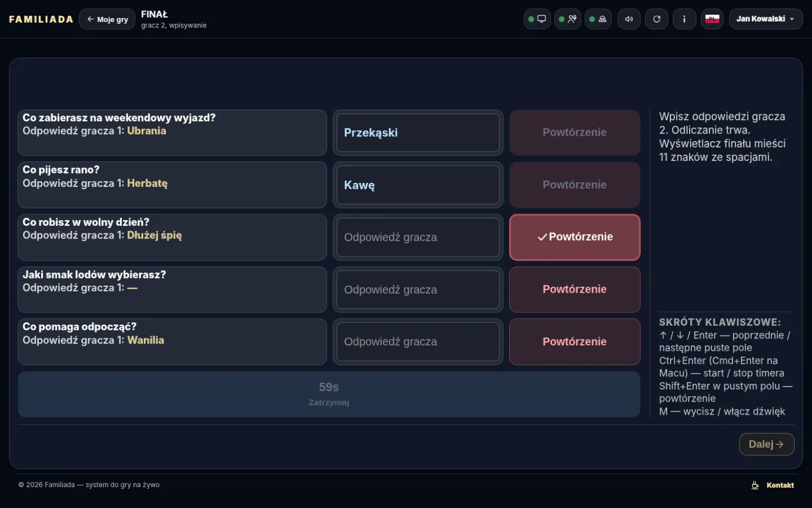Click the Dalej next button

[x=766, y=444]
